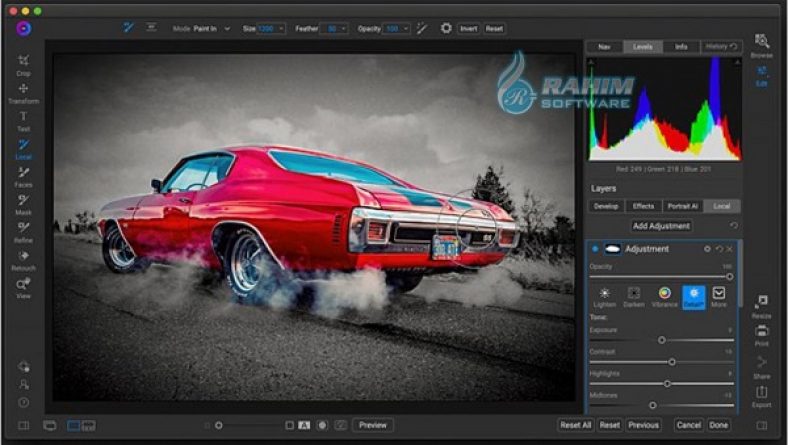Open the Local tab

(722, 206)
